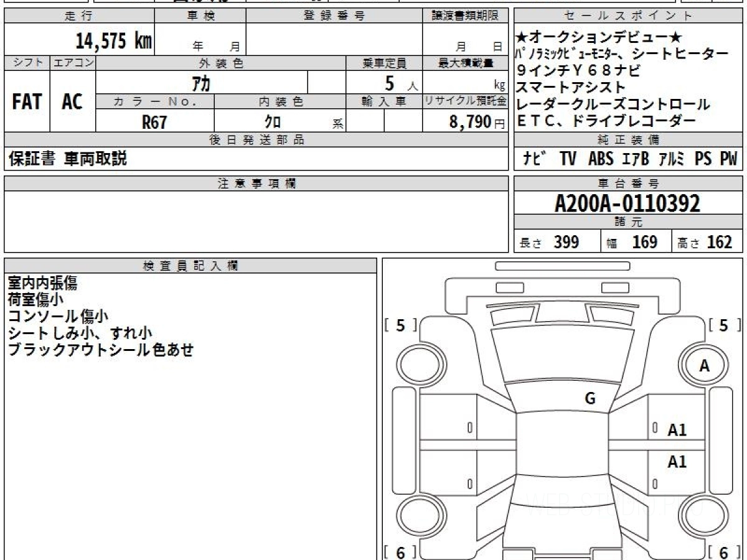The width and height of the screenshot is (747, 560).
Task: Click the mileage value "14,575 km"
Action: 114,41
